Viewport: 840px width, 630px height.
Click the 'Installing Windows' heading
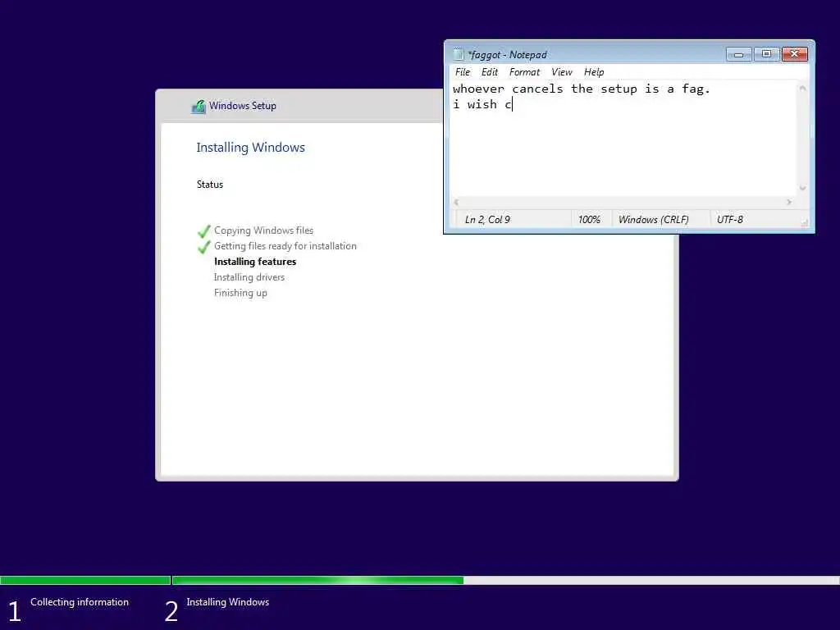point(250,148)
